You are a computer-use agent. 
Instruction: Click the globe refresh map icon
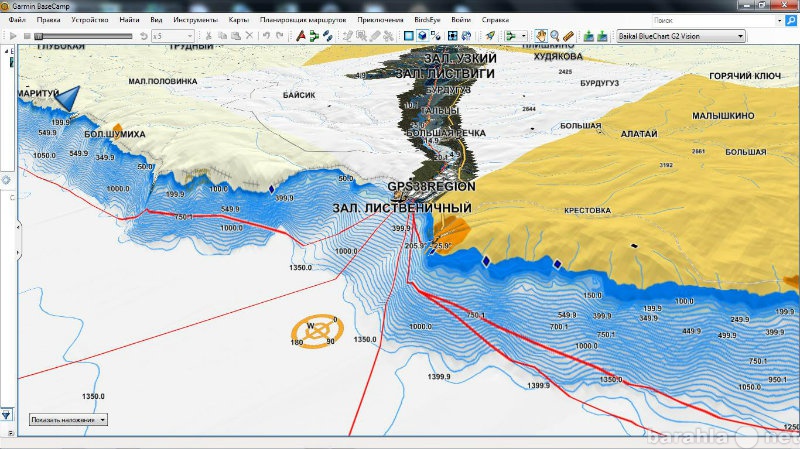[466, 36]
